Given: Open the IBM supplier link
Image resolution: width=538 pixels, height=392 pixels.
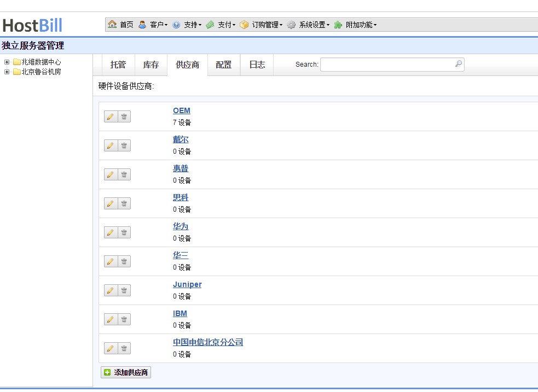Looking at the screenshot, I should tap(180, 313).
